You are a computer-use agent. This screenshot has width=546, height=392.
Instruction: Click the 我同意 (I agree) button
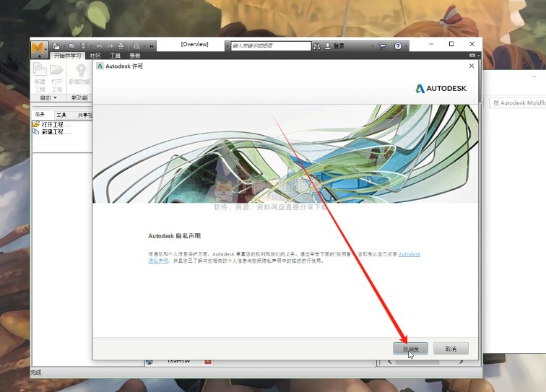point(410,349)
